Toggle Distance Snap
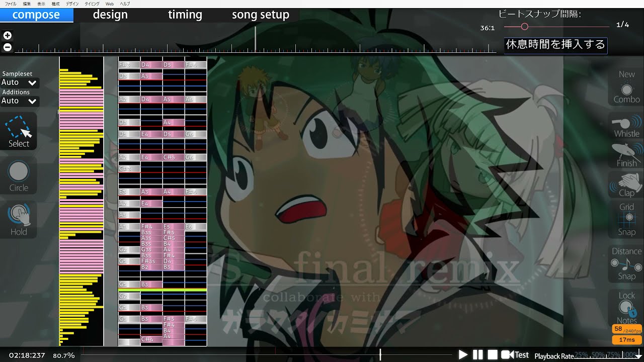This screenshot has width=644, height=362. [x=626, y=263]
